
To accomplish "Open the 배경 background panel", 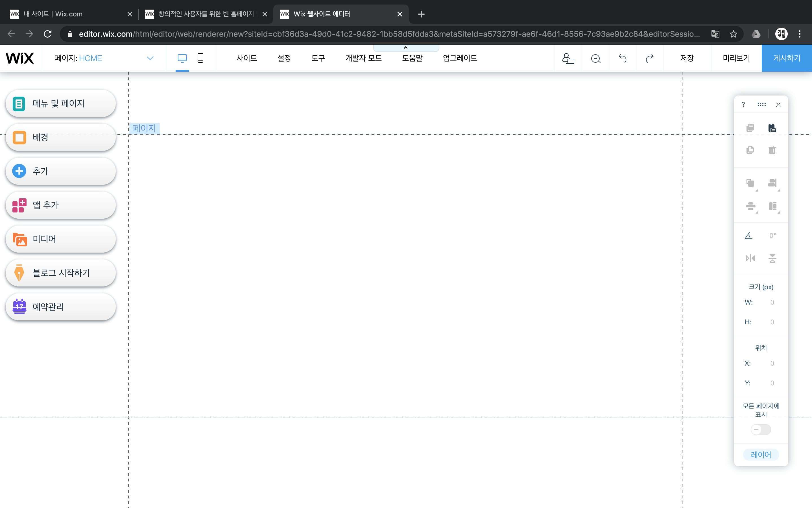I will [x=60, y=137].
